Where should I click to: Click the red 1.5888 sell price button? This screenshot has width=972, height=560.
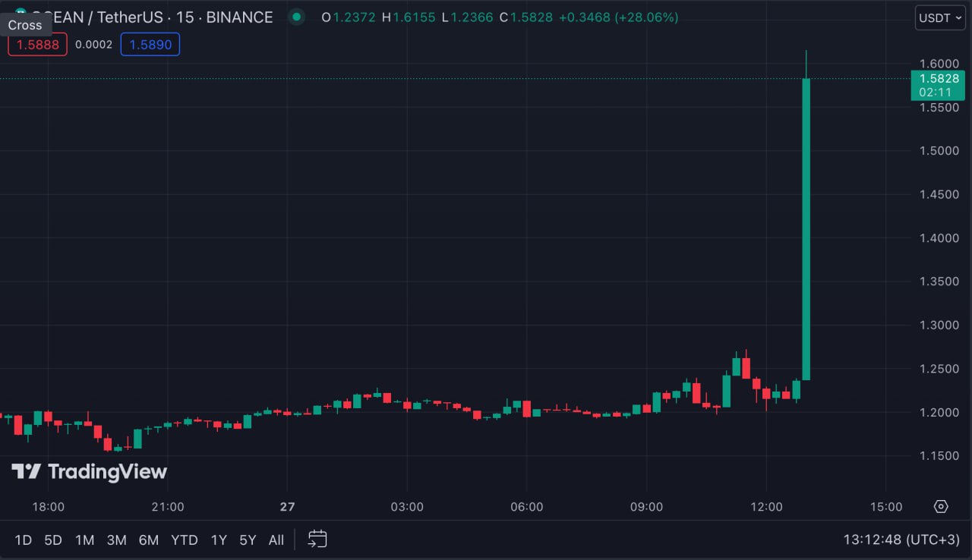point(38,45)
